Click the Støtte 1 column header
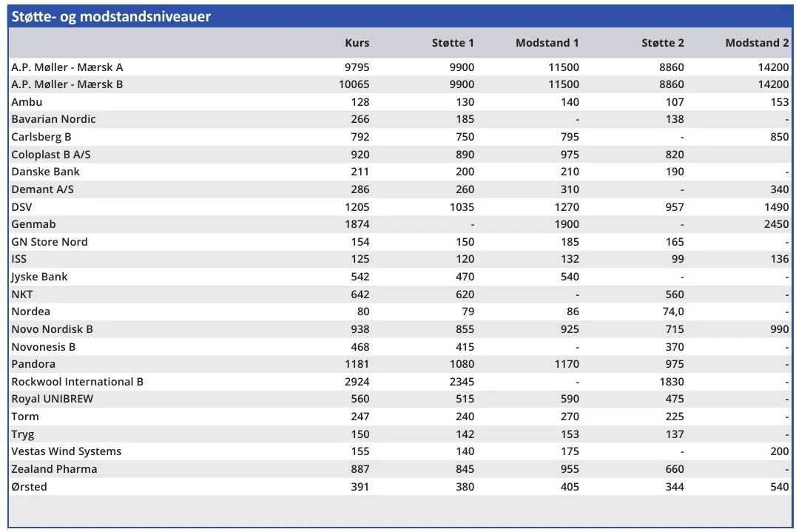The height and width of the screenshot is (532, 796). coord(453,43)
